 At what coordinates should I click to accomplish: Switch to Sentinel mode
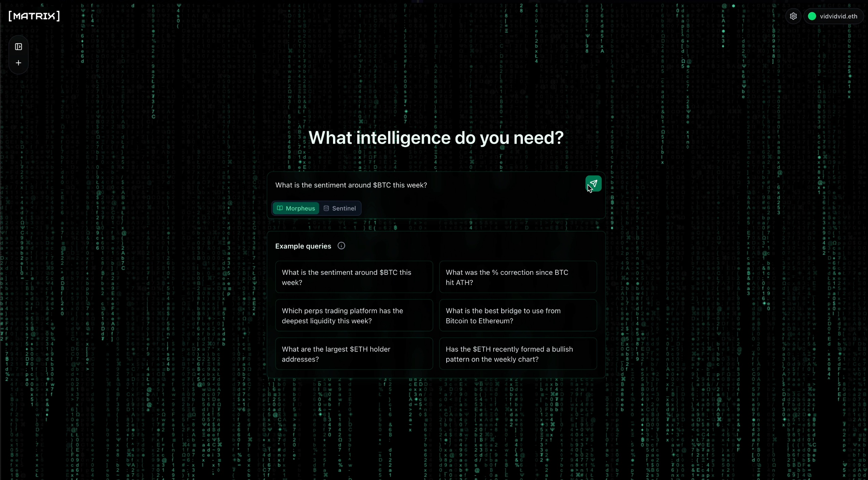coord(340,208)
